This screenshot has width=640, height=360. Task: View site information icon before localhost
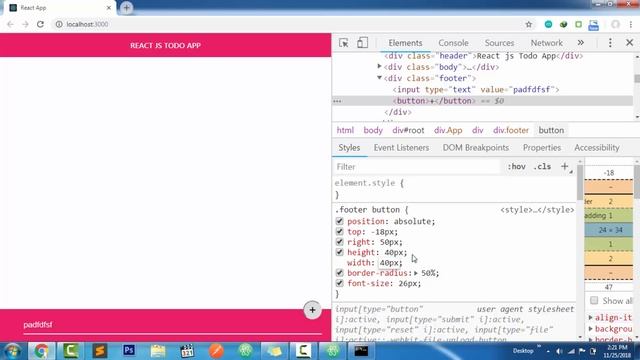pos(59,24)
